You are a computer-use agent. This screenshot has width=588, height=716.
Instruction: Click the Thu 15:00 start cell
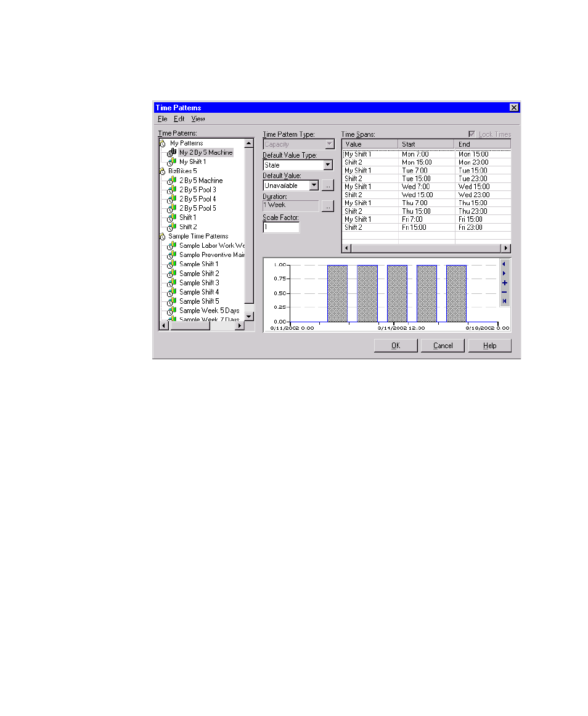click(x=427, y=211)
